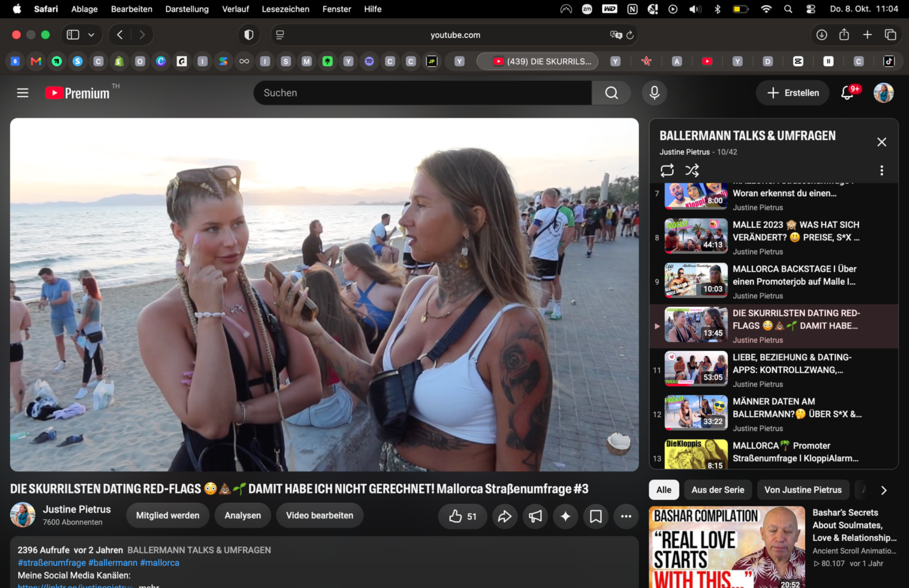Image resolution: width=909 pixels, height=588 pixels.
Task: Toggle playlist shuffle
Action: [692, 170]
